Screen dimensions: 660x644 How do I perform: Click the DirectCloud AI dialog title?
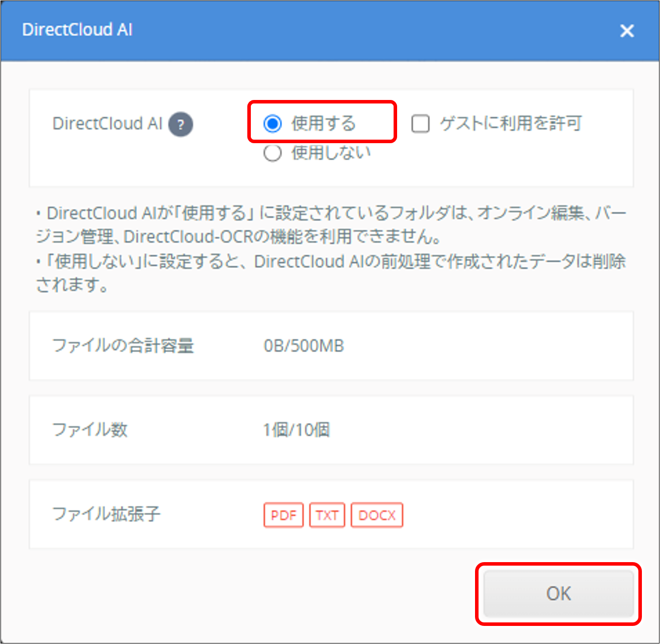coord(77,30)
